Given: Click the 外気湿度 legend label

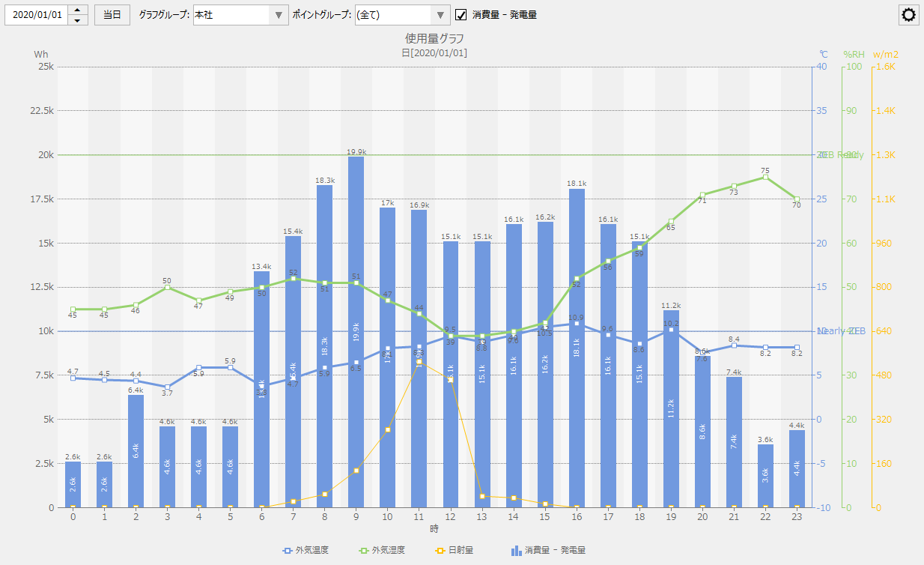Looking at the screenshot, I should (389, 551).
